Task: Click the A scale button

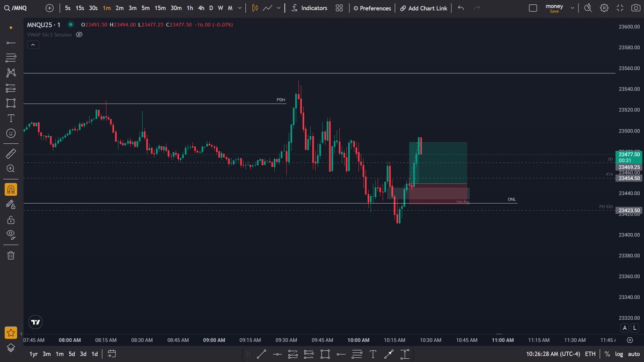Action: 625,328
